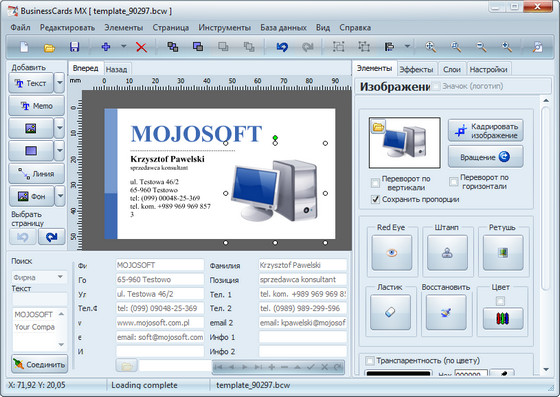
Task: Click the align elements toolbar icon
Action: pyautogui.click(x=389, y=47)
